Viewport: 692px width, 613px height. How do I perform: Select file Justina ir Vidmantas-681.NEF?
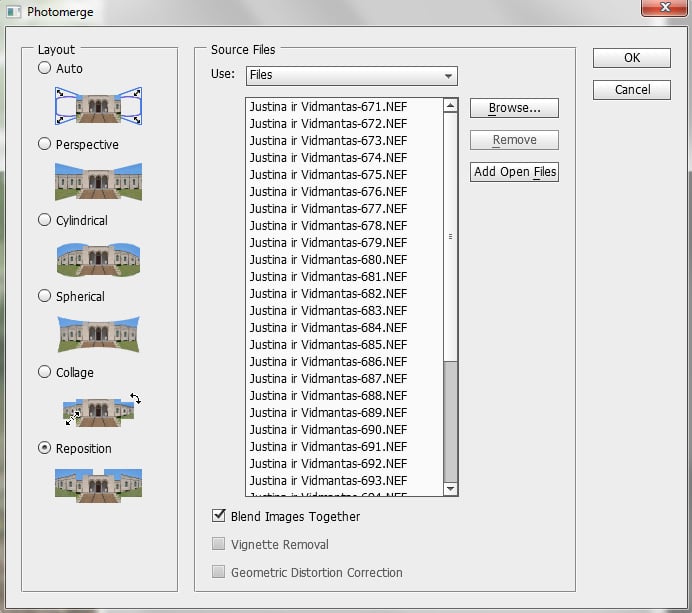coord(344,276)
